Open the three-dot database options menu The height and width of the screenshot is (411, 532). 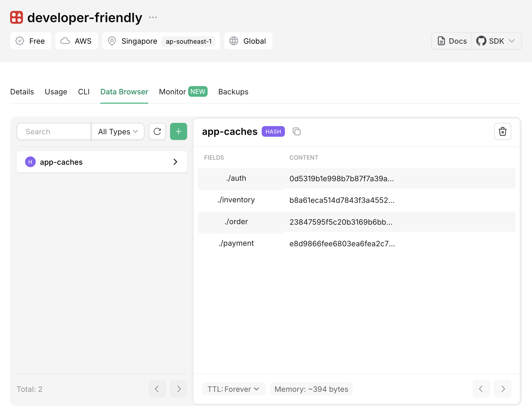(x=153, y=18)
